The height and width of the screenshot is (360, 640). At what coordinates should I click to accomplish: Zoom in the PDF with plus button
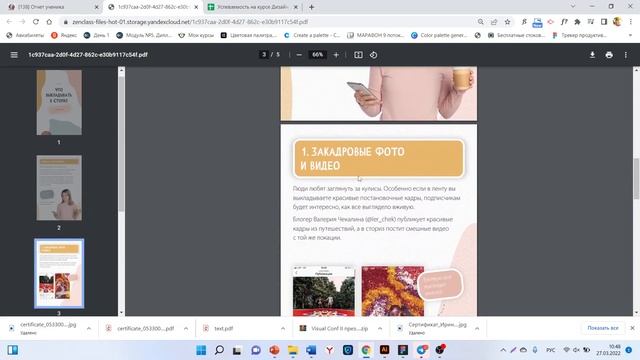336,55
